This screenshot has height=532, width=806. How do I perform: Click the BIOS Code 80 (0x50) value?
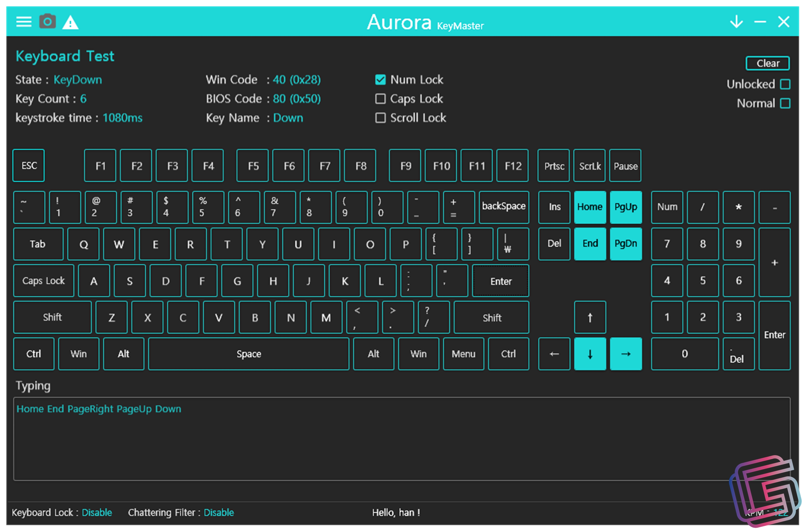(297, 99)
